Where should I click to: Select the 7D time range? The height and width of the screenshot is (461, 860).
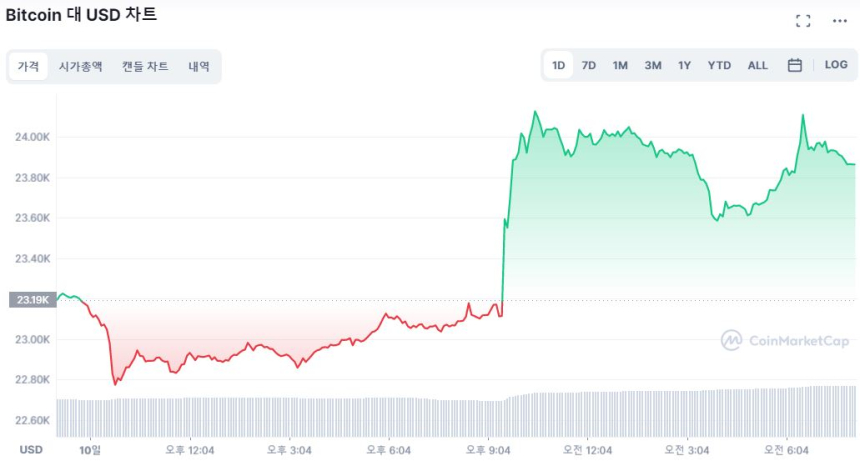[589, 66]
